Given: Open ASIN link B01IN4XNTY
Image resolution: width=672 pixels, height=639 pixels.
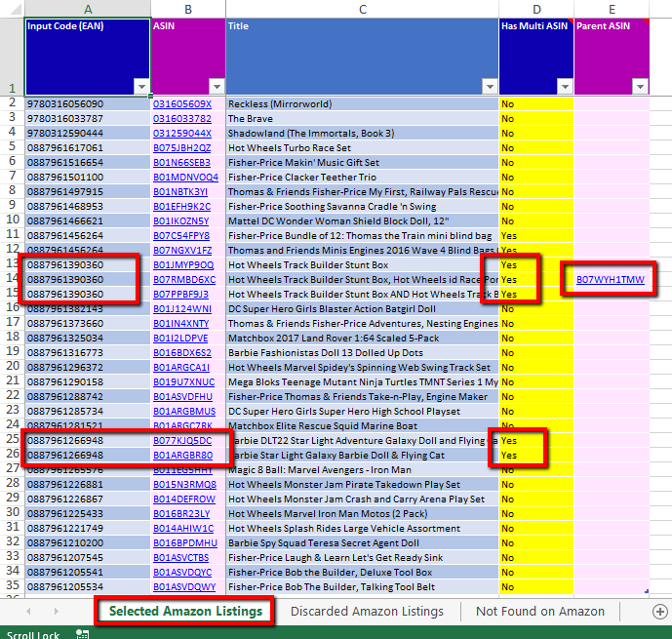Looking at the screenshot, I should point(180,324).
